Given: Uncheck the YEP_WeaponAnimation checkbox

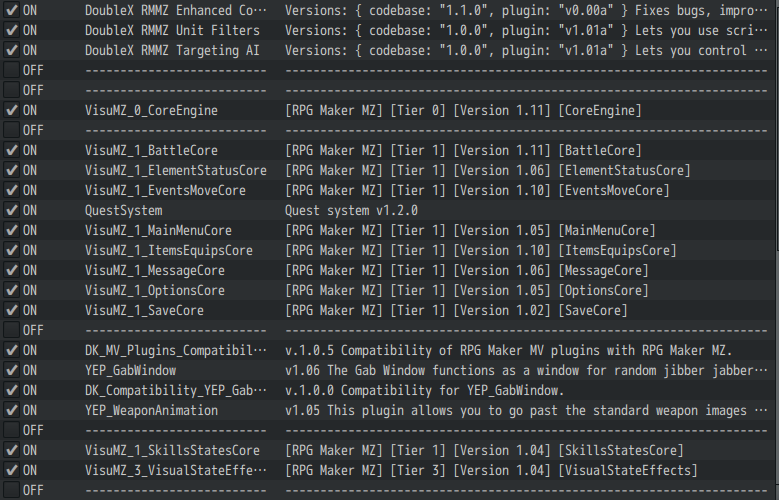Looking at the screenshot, I should click(x=11, y=410).
